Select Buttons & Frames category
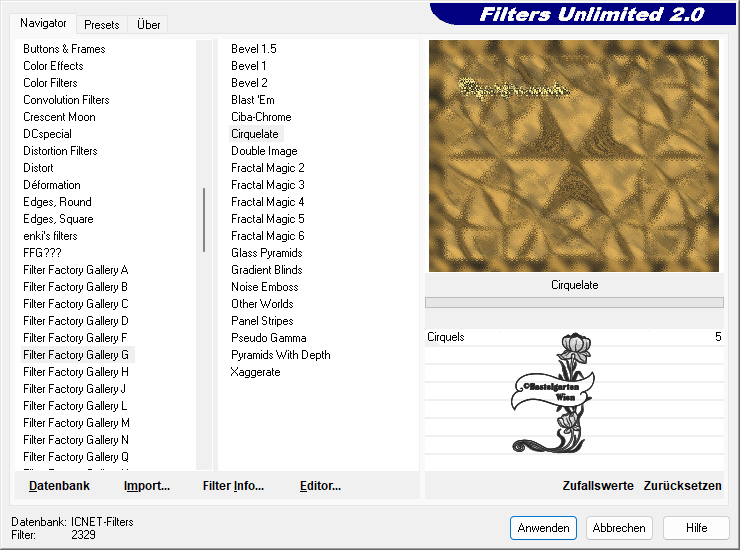 click(64, 49)
